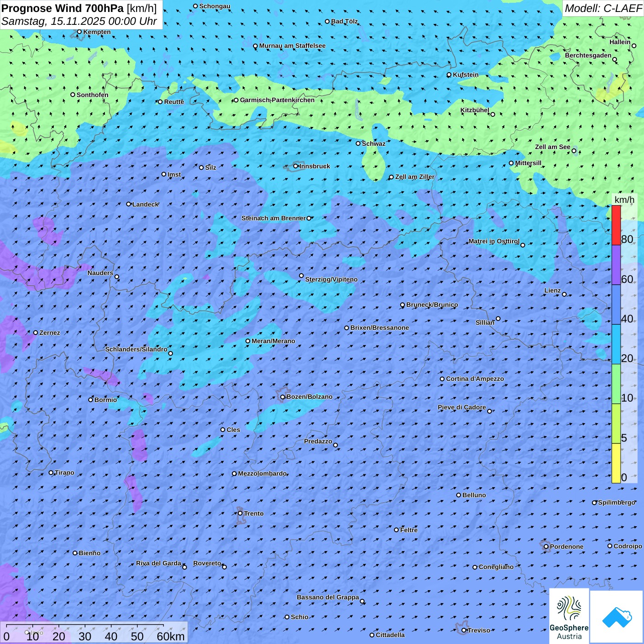Click the Matrei in Osttirol label

(494, 241)
